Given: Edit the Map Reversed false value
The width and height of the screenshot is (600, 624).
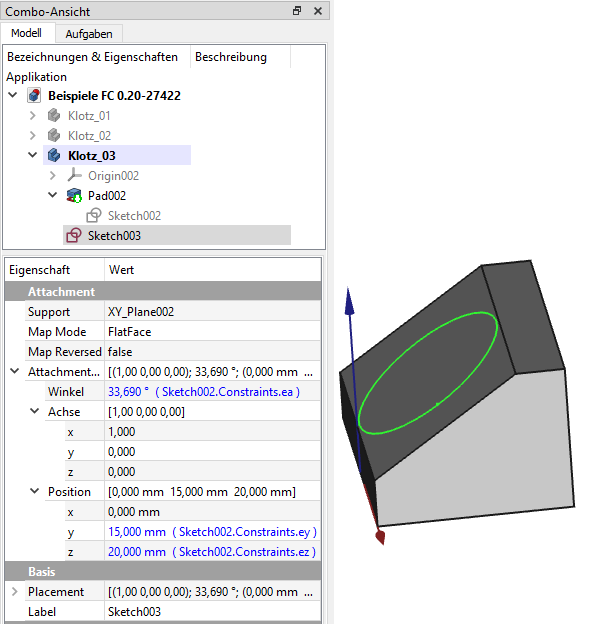Looking at the screenshot, I should [212, 352].
